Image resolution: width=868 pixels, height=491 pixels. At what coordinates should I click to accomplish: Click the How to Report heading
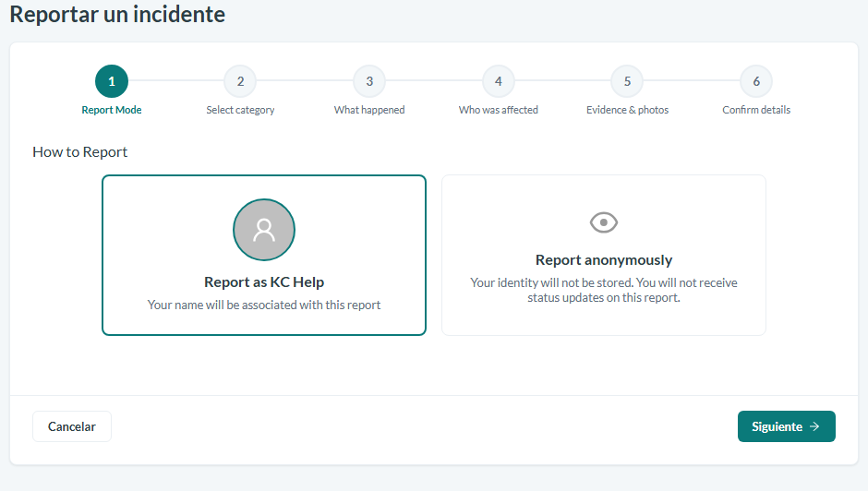point(79,152)
